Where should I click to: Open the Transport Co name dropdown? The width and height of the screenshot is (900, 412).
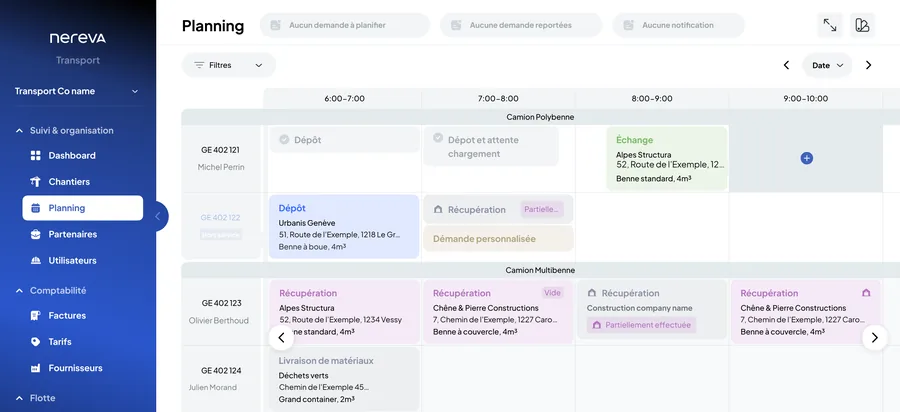(x=77, y=91)
